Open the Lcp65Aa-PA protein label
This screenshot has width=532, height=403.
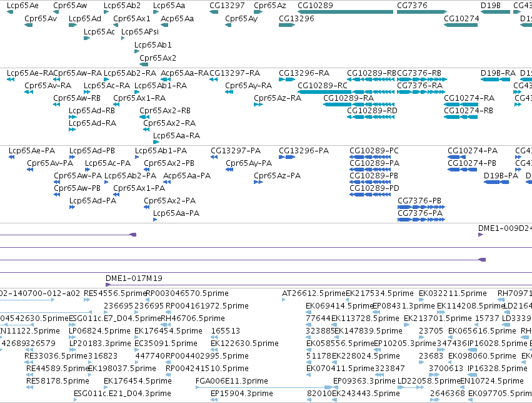[176, 213]
